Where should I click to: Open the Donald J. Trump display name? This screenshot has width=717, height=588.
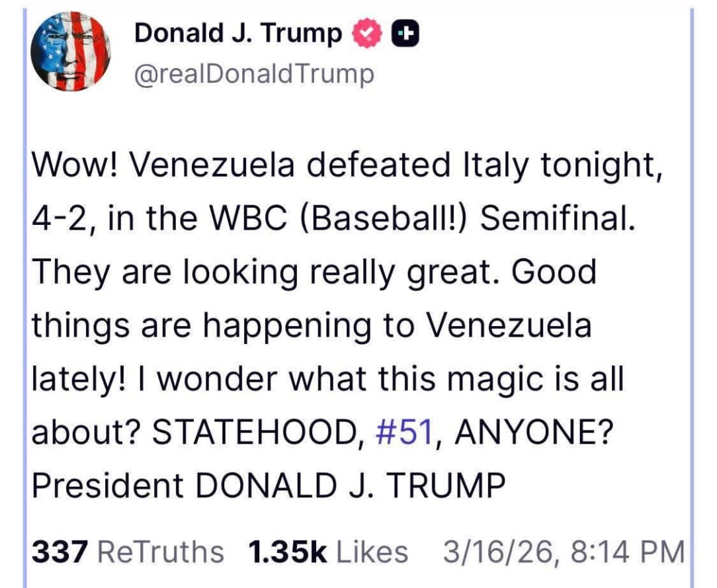[237, 34]
